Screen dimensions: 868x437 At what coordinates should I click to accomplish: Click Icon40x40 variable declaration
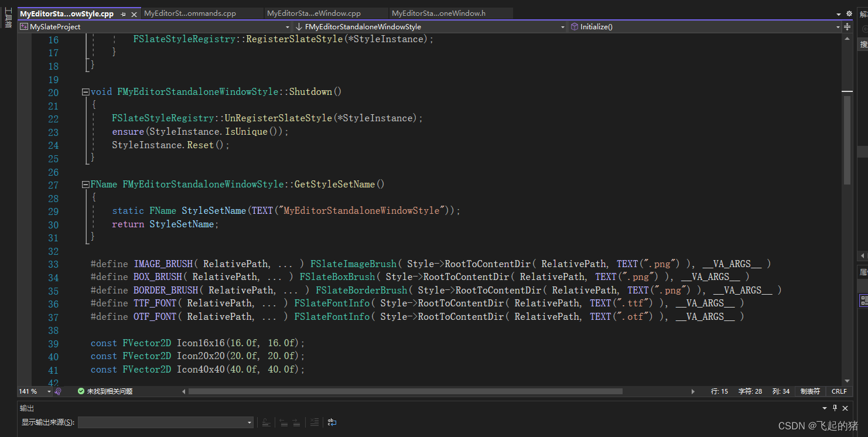[201, 370]
